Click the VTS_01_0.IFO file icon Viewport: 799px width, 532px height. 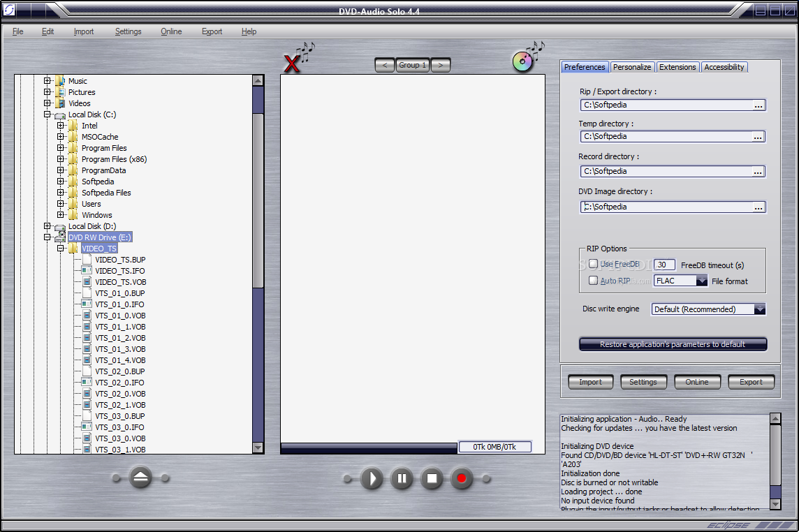(x=87, y=304)
